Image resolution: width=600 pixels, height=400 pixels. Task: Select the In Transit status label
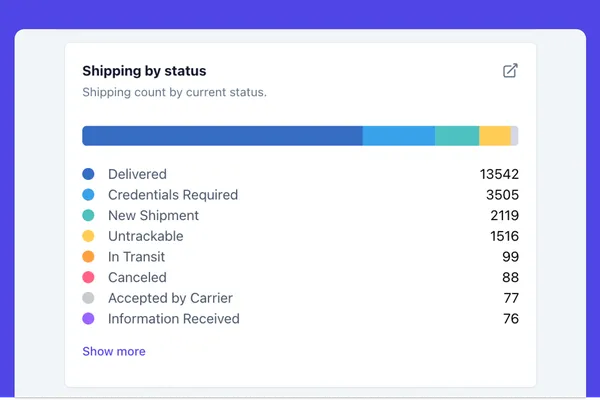[137, 257]
